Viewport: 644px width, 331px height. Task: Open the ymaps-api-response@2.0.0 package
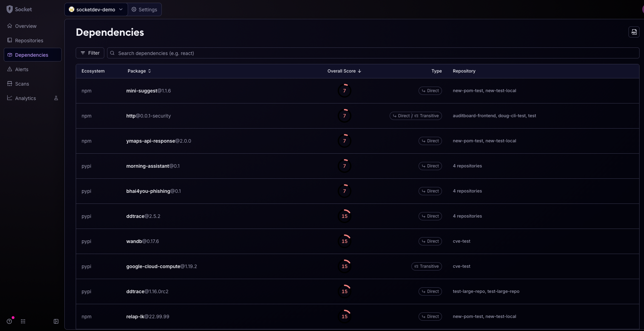coord(159,141)
